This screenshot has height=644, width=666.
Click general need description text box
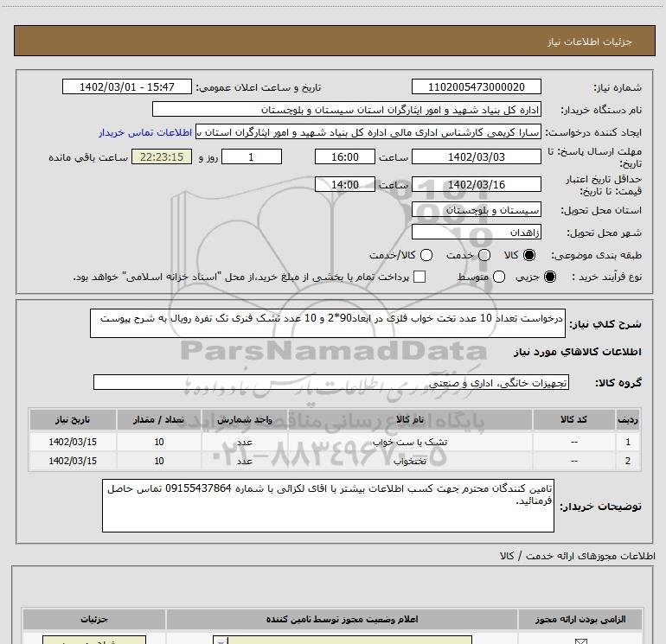pos(328,323)
